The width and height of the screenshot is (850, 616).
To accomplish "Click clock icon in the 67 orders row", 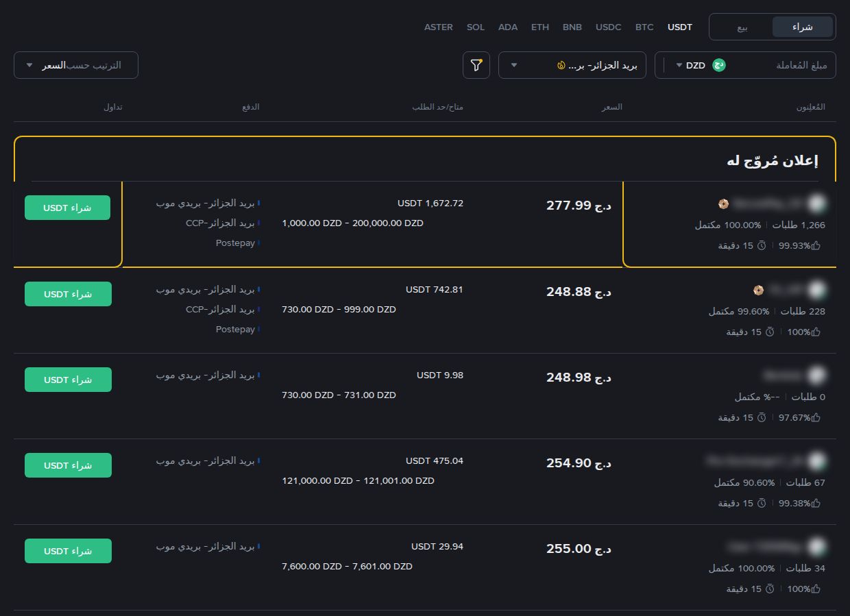I will coord(761,503).
